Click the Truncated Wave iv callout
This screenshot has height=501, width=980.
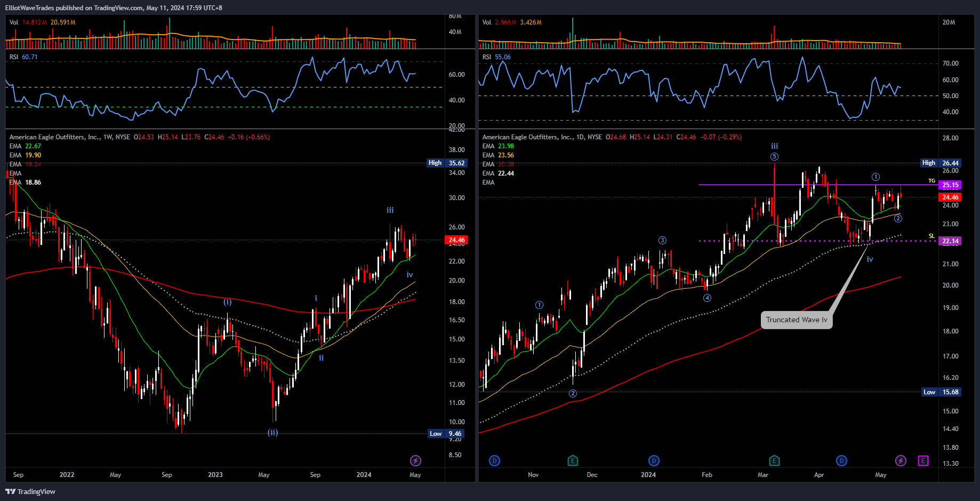click(x=797, y=320)
